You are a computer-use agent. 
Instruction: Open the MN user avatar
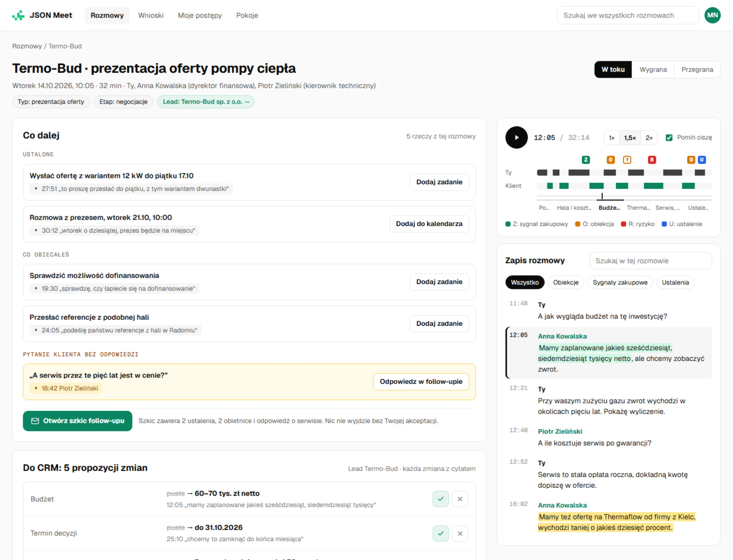(712, 15)
